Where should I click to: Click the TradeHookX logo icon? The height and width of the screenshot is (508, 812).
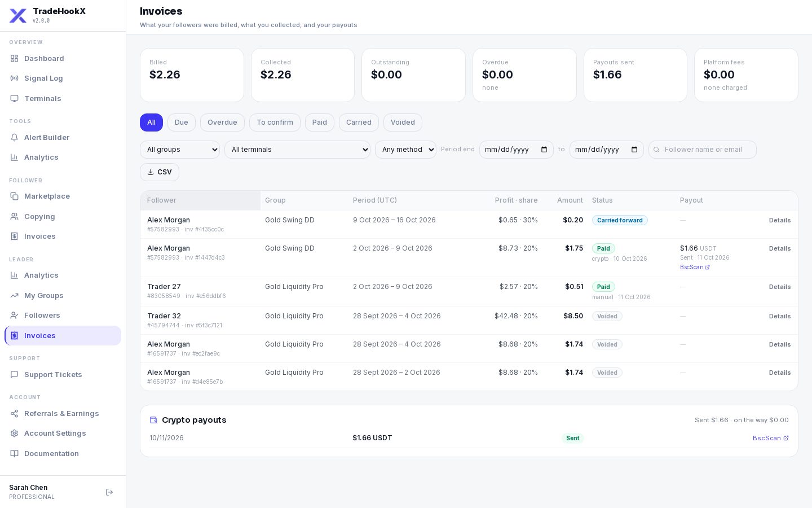(18, 16)
